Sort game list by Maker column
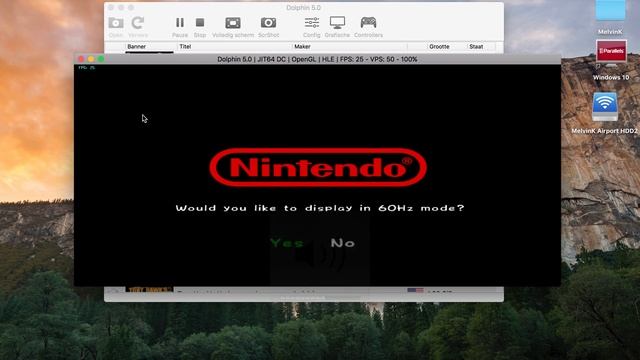640x360 pixels. click(302, 47)
